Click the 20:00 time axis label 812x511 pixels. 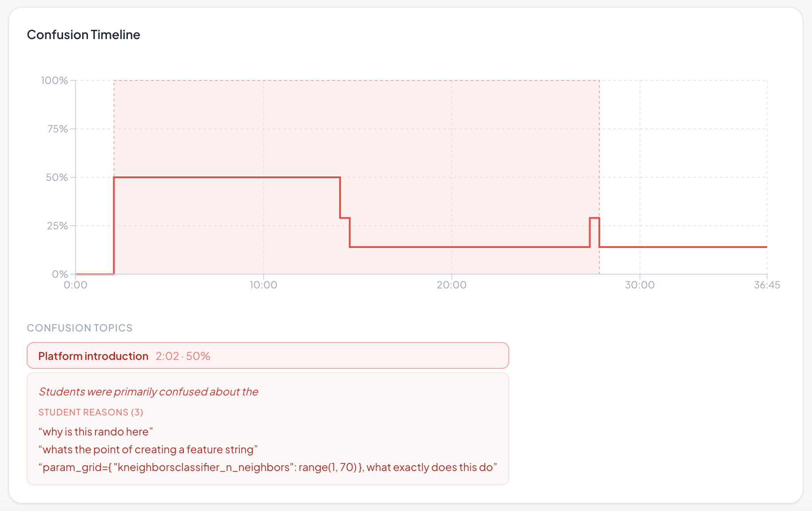452,285
